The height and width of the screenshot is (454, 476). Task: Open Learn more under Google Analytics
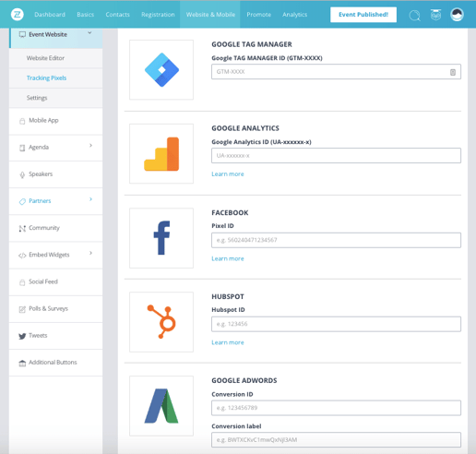(228, 174)
